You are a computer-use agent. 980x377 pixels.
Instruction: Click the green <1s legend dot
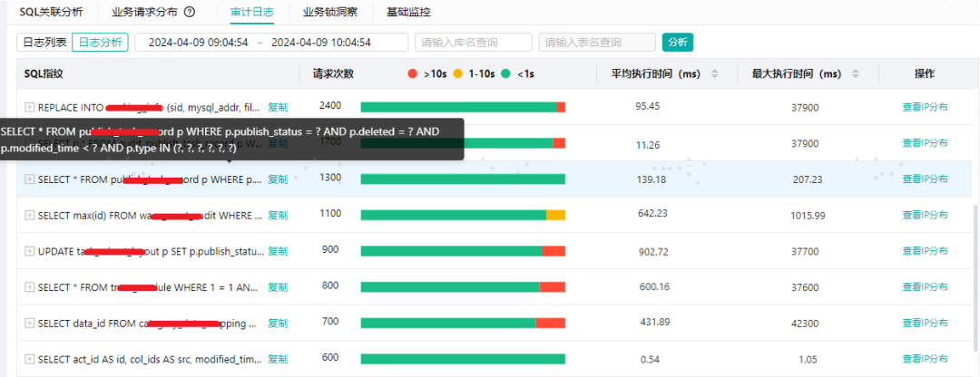coord(505,73)
